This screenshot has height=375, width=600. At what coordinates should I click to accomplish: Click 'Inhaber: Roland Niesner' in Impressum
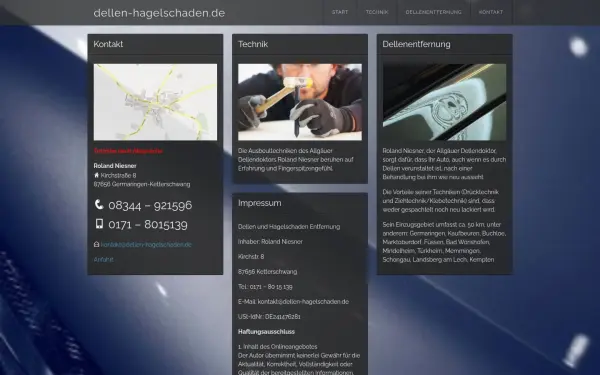click(x=270, y=242)
